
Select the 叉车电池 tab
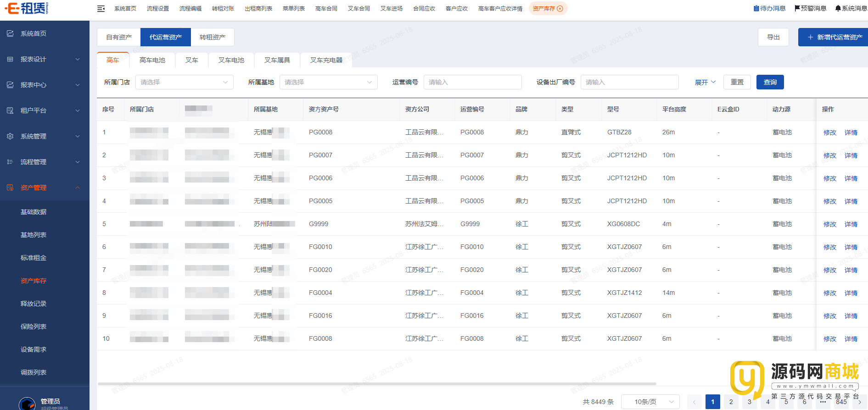[x=231, y=60]
